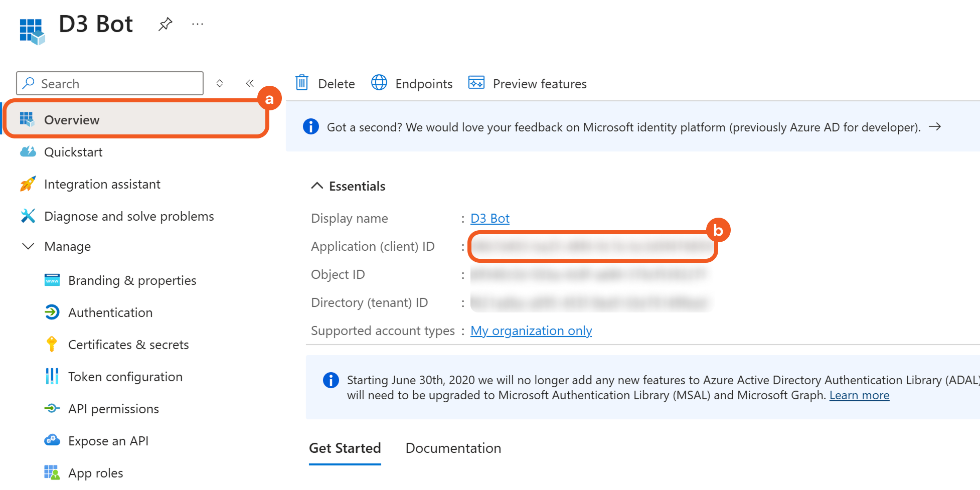
Task: Open Token configuration
Action: pos(125,377)
